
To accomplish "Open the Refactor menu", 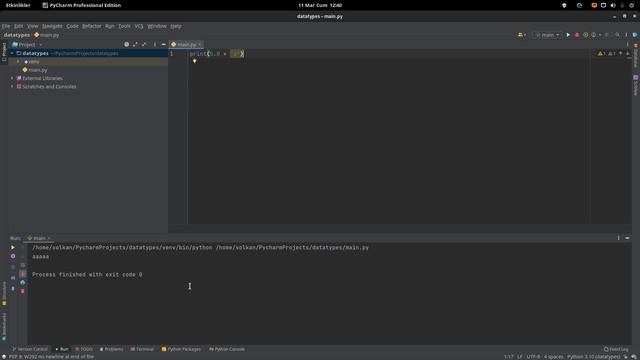I will point(92,26).
